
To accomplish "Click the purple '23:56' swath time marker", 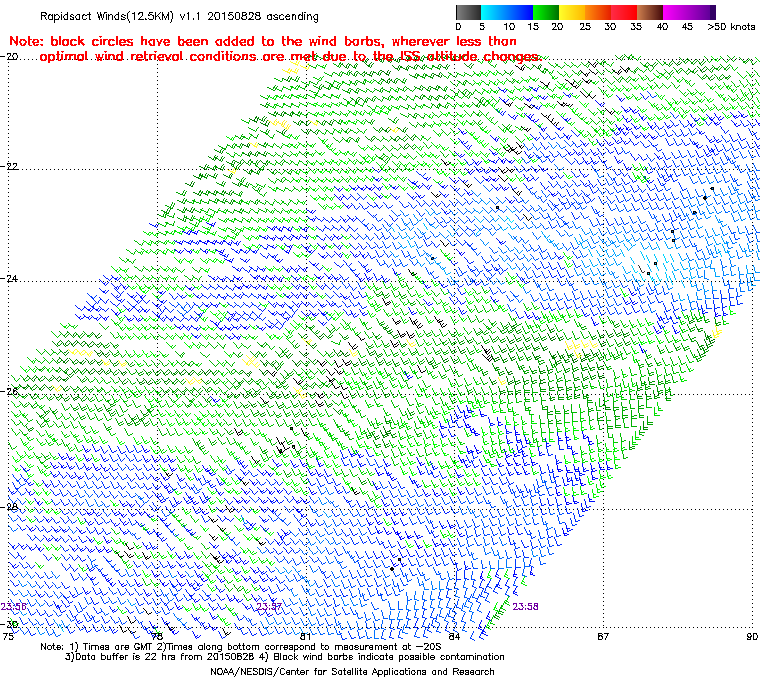I will [x=14, y=607].
